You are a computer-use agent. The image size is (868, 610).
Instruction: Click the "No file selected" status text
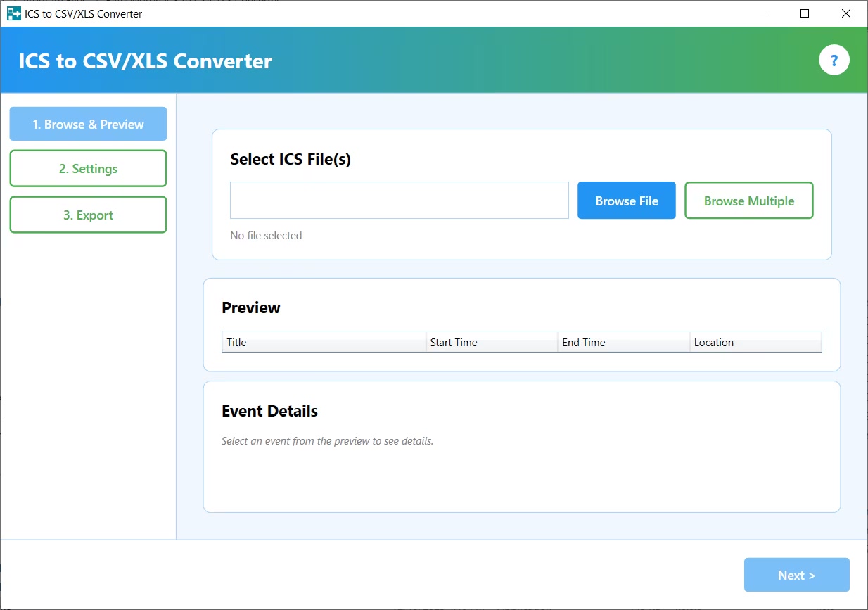[266, 236]
